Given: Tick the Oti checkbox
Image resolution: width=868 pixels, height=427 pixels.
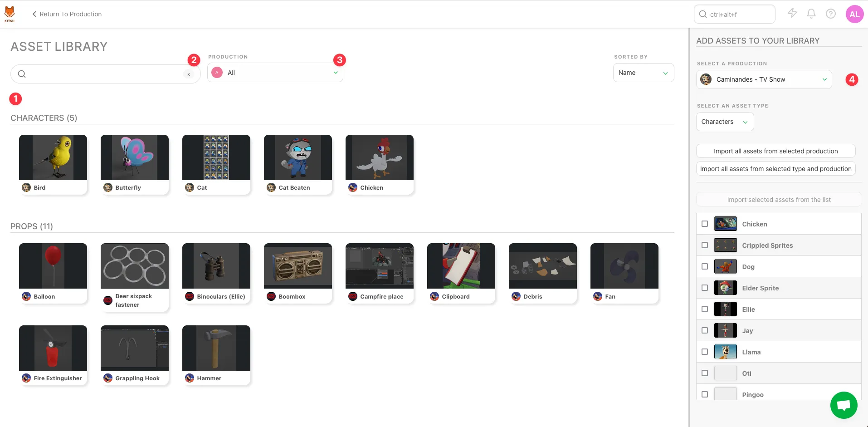Looking at the screenshot, I should click(705, 373).
